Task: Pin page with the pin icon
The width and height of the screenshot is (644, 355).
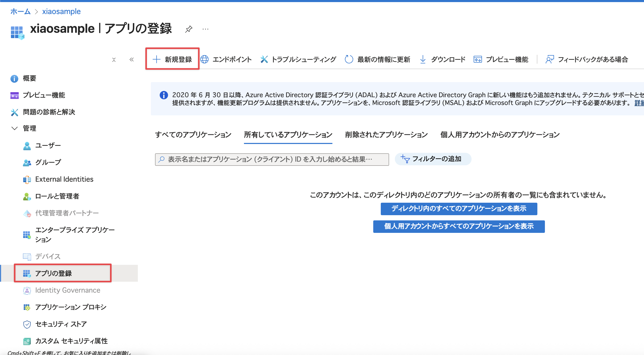Action: pos(189,29)
